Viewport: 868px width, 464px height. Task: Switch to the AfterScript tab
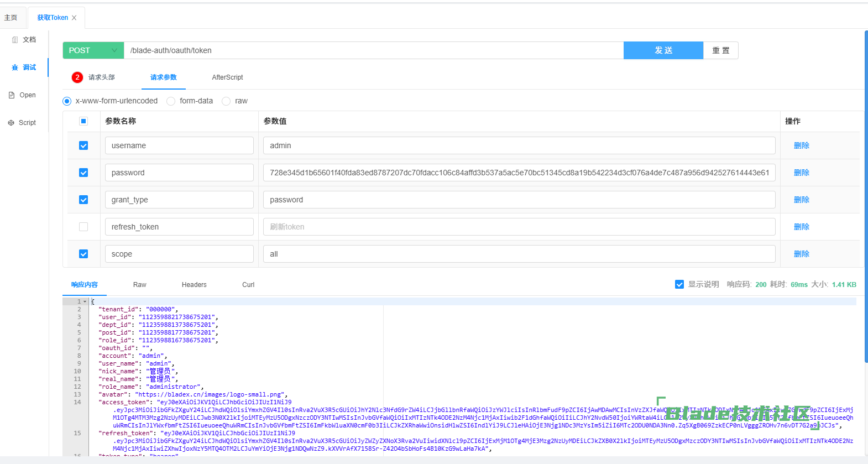(x=227, y=77)
